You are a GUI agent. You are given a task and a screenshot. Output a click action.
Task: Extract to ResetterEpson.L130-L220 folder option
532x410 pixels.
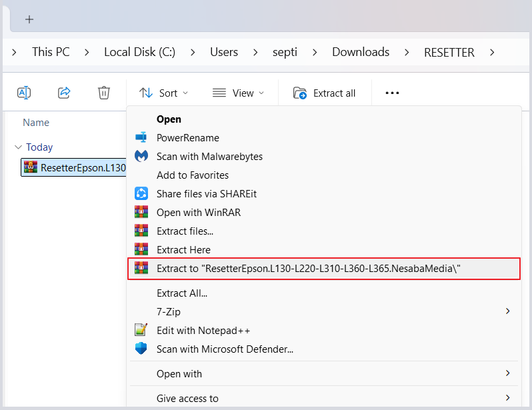pyautogui.click(x=324, y=269)
